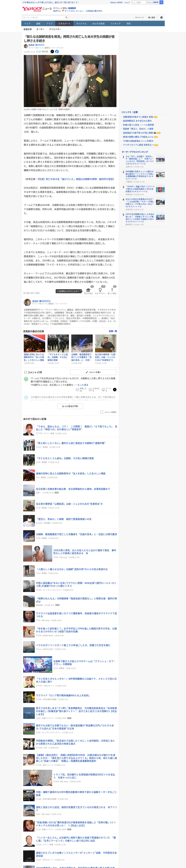Click the メッシ創価限 search suggestion link
The width and height of the screenshot is (186, 868).
[x=153, y=2]
